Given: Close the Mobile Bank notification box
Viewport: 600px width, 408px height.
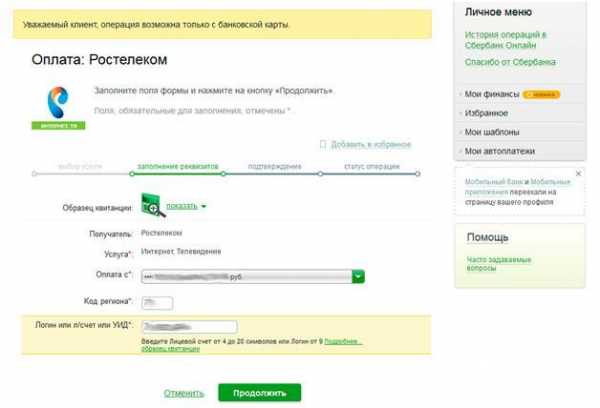Looking at the screenshot, I should point(578,173).
